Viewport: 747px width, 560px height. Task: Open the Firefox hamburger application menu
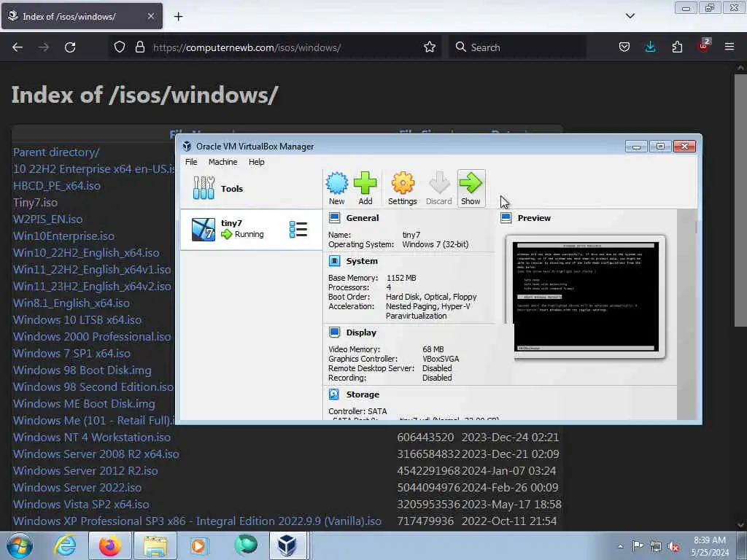(729, 47)
